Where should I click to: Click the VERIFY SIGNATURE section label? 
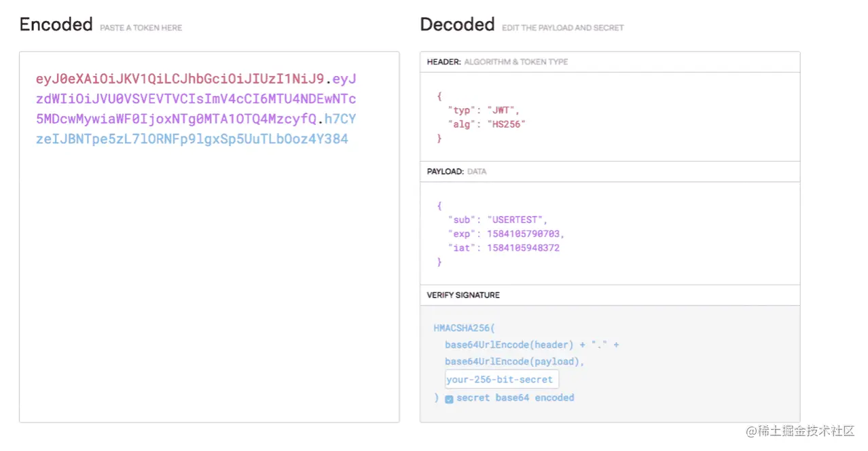(x=463, y=295)
